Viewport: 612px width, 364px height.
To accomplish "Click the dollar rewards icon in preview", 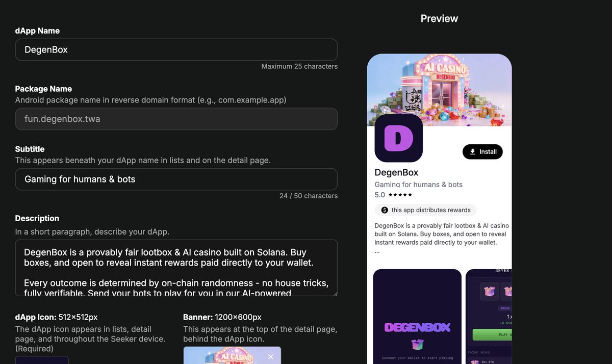I will pyautogui.click(x=385, y=210).
